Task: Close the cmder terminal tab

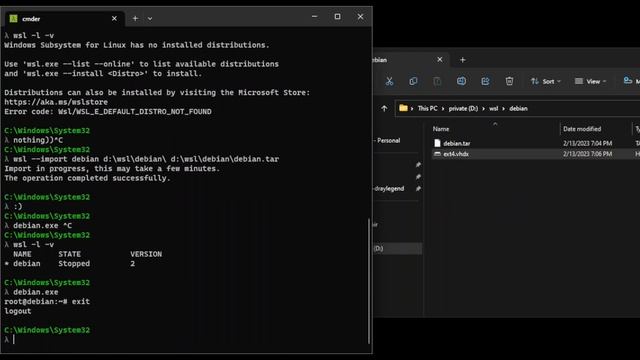Action: click(x=114, y=18)
